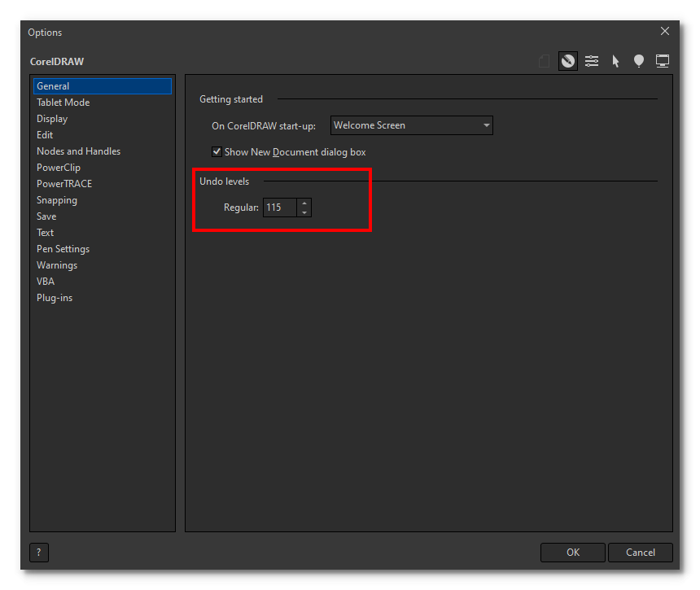
Task: Open the Edit settings page
Action: click(x=103, y=135)
